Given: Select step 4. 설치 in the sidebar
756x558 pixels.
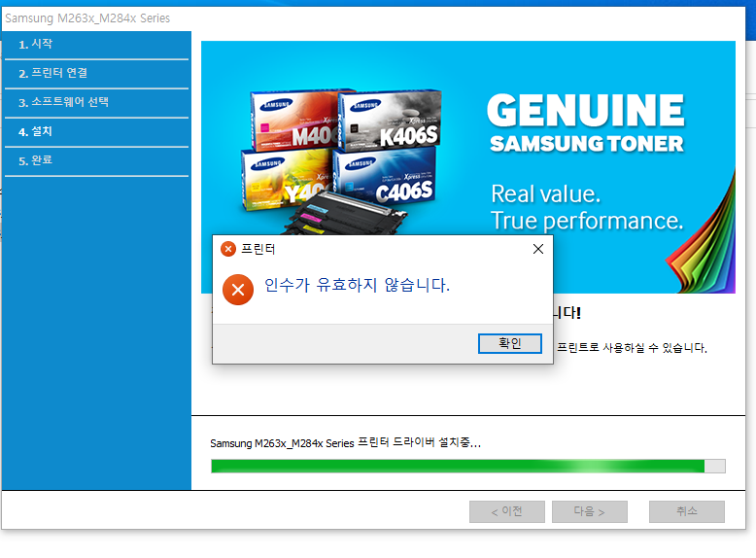Looking at the screenshot, I should click(x=96, y=131).
